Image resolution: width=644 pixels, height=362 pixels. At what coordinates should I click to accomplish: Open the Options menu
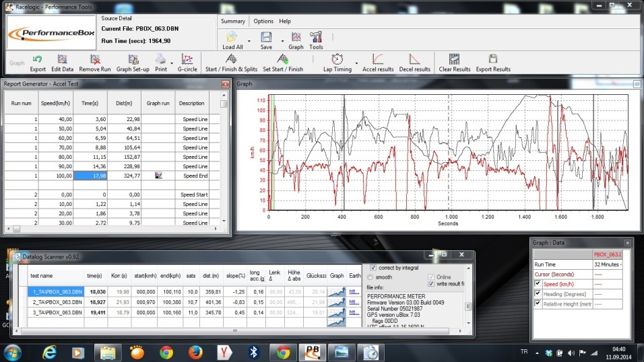pos(263,22)
